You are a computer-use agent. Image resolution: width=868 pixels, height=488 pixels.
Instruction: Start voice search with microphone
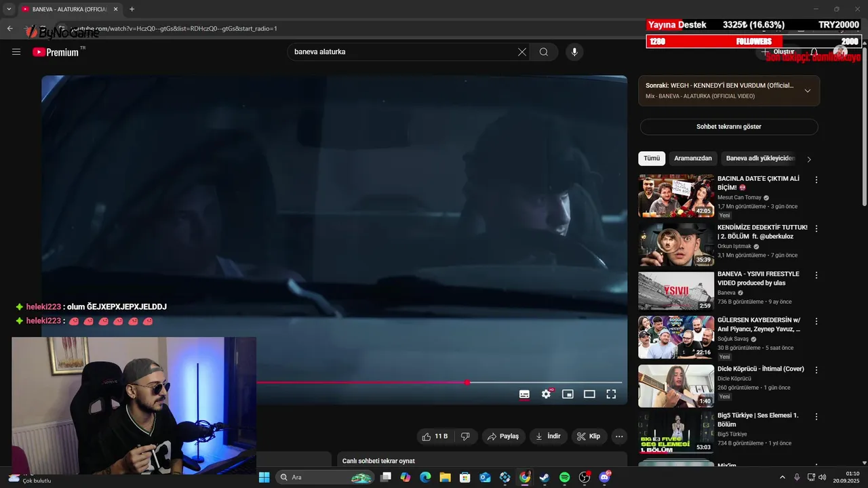574,52
